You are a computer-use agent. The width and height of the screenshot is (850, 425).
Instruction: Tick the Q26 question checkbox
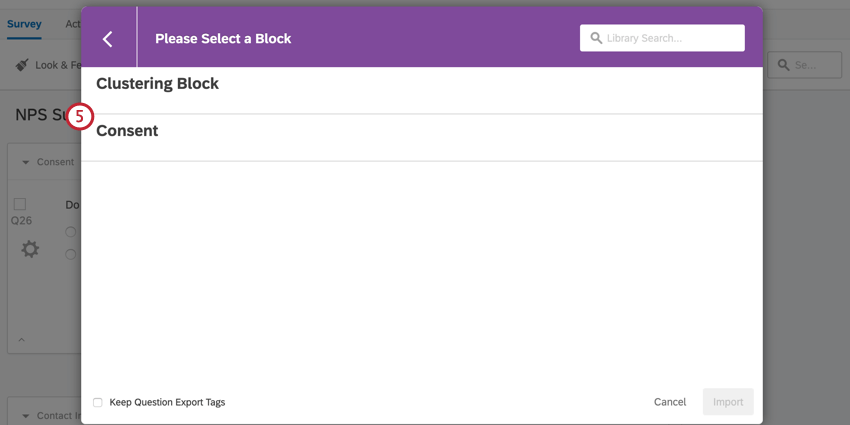(20, 204)
